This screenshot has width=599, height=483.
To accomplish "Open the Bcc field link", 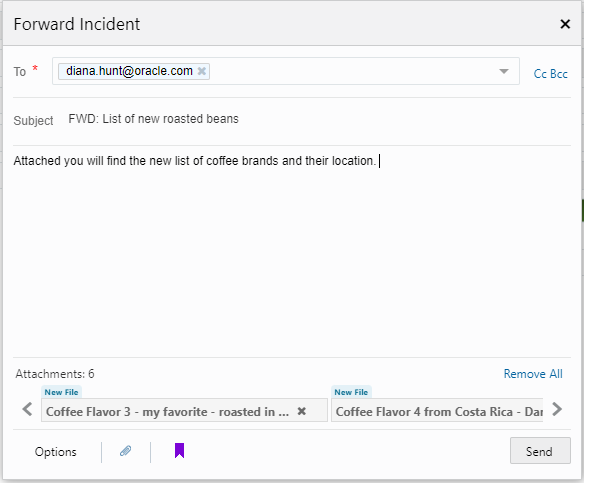I will pos(559,74).
